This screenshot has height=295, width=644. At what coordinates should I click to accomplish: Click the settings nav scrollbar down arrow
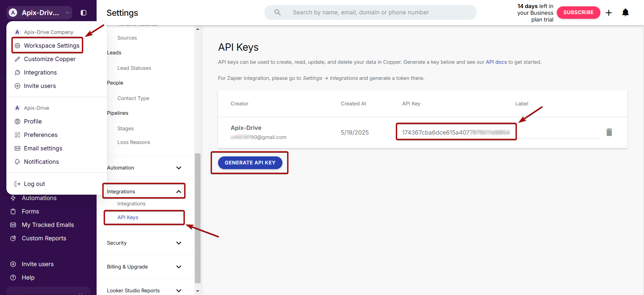click(x=198, y=291)
